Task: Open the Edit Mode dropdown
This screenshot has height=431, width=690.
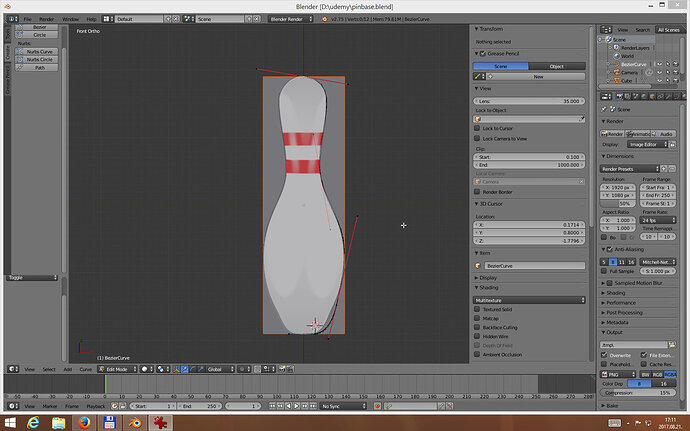Action: tap(117, 369)
